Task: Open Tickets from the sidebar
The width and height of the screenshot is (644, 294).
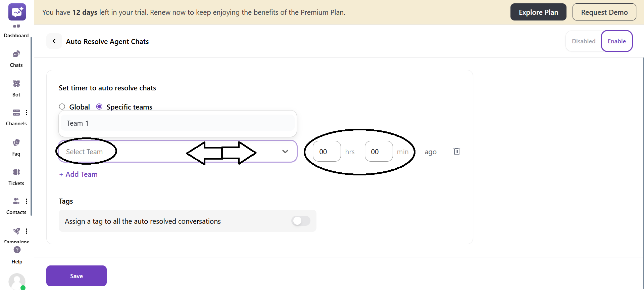Action: point(16,172)
